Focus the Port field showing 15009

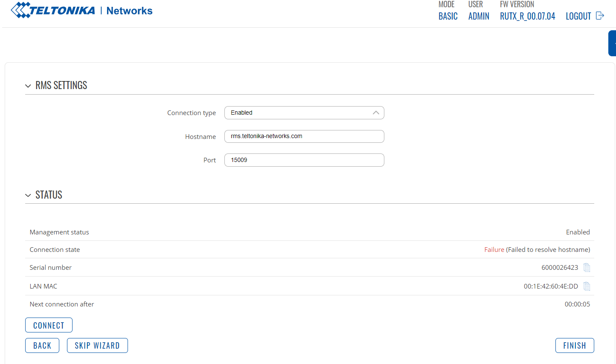pos(304,160)
